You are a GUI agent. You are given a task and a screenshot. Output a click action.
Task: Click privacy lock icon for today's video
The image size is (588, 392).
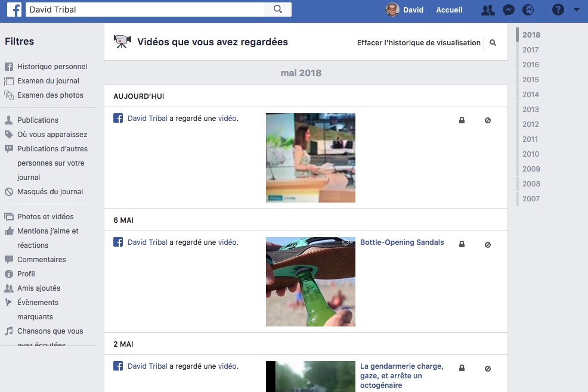[x=462, y=120]
